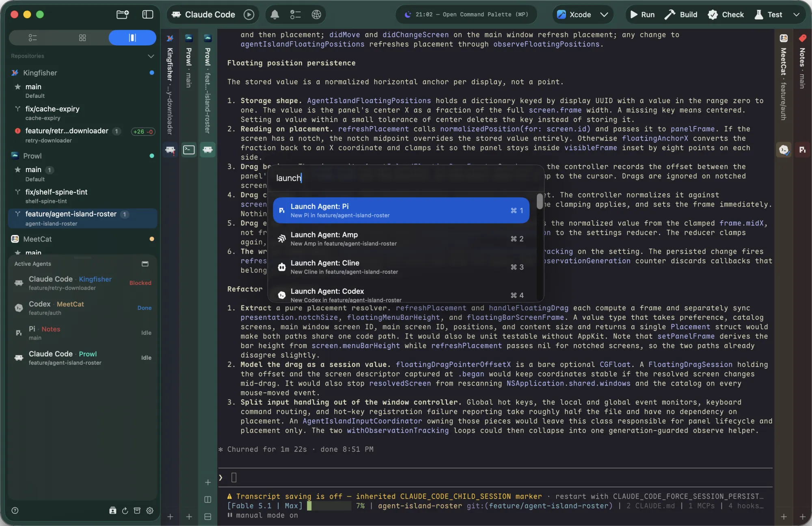Add item in Notes column bottom plus

tap(802, 517)
